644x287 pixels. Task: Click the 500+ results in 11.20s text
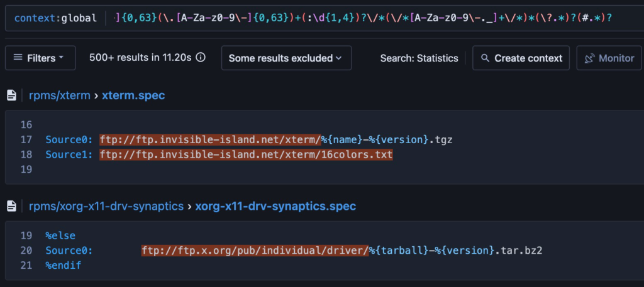pos(140,58)
